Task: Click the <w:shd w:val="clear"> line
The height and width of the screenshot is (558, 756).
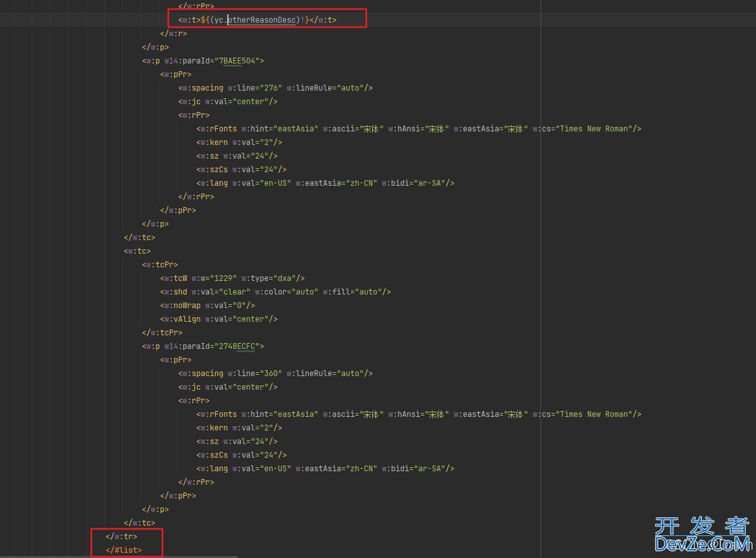Action: coord(275,292)
